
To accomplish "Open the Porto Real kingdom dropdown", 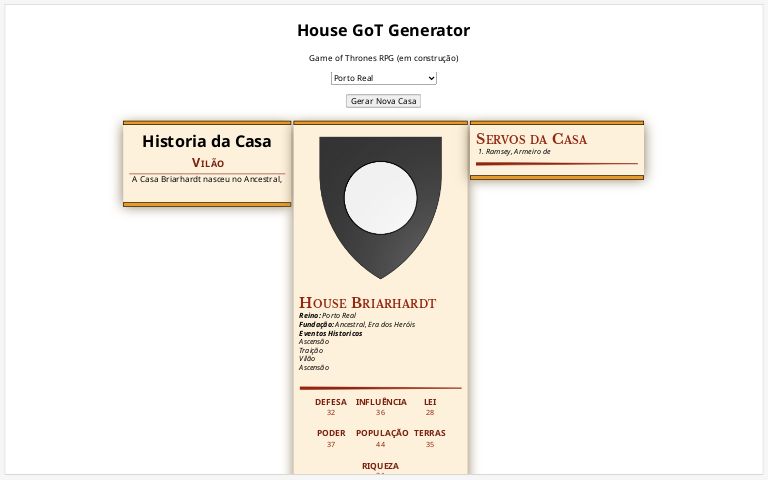I will click(x=384, y=78).
